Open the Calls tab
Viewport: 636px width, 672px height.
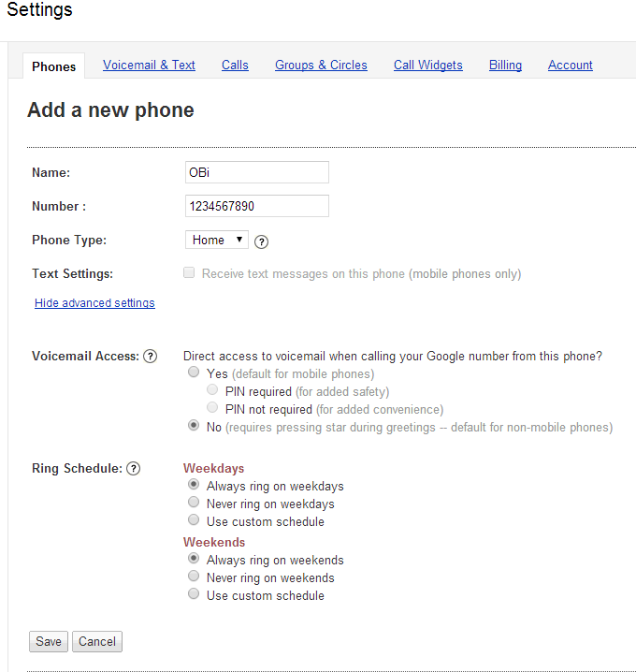[235, 66]
